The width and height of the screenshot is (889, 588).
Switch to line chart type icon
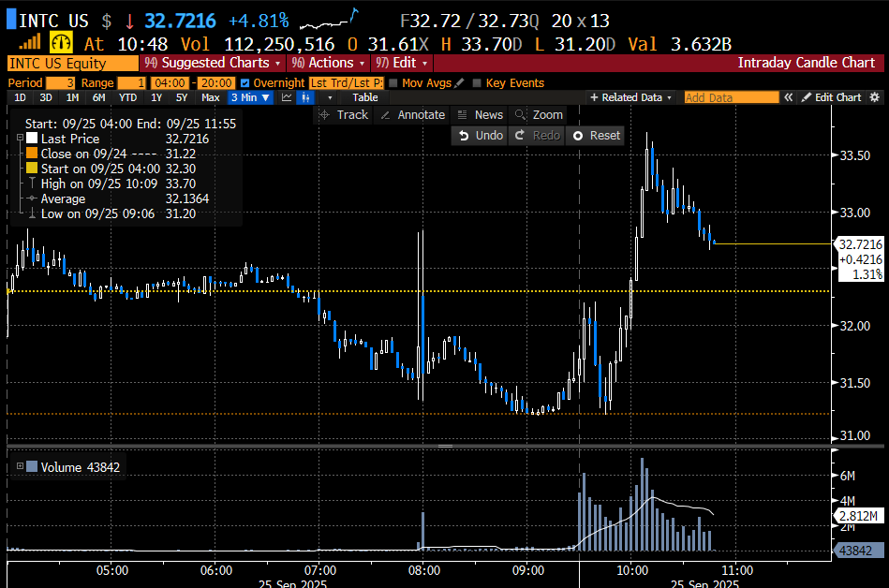(287, 97)
